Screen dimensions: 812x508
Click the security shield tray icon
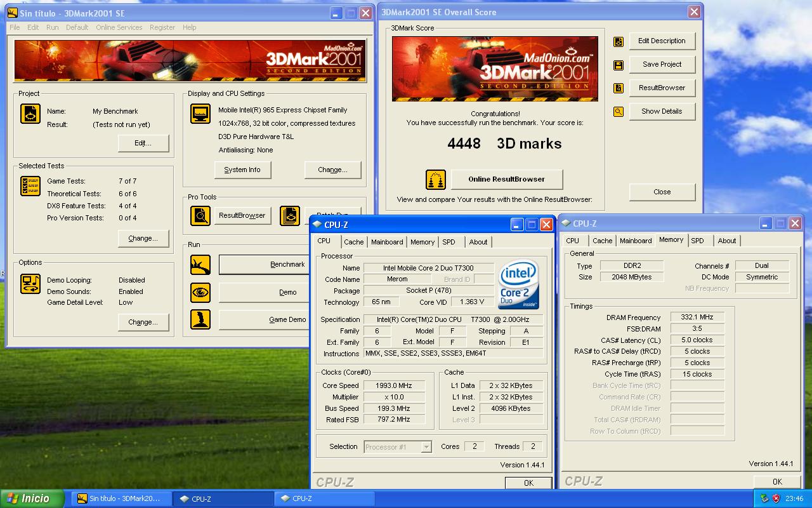pos(776,498)
